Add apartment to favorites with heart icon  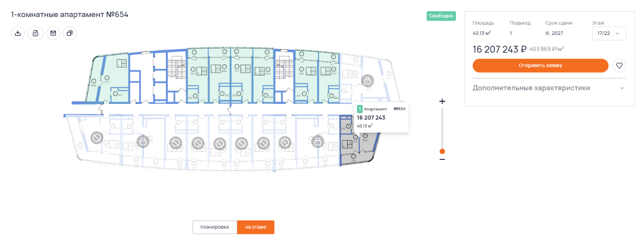[x=619, y=65]
